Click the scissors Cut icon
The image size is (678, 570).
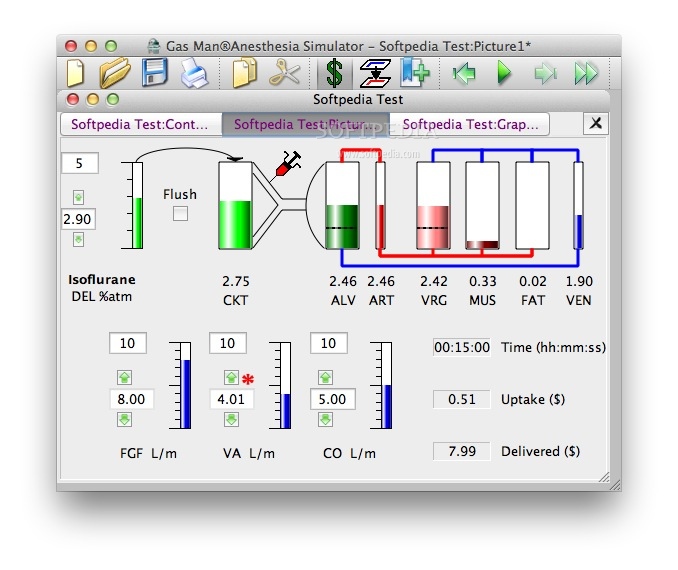tap(285, 72)
